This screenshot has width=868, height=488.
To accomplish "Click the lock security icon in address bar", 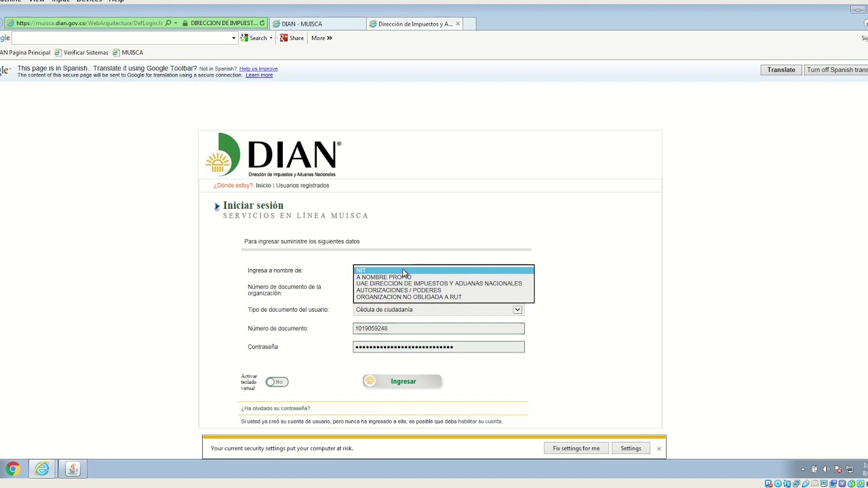I will 185,23.
